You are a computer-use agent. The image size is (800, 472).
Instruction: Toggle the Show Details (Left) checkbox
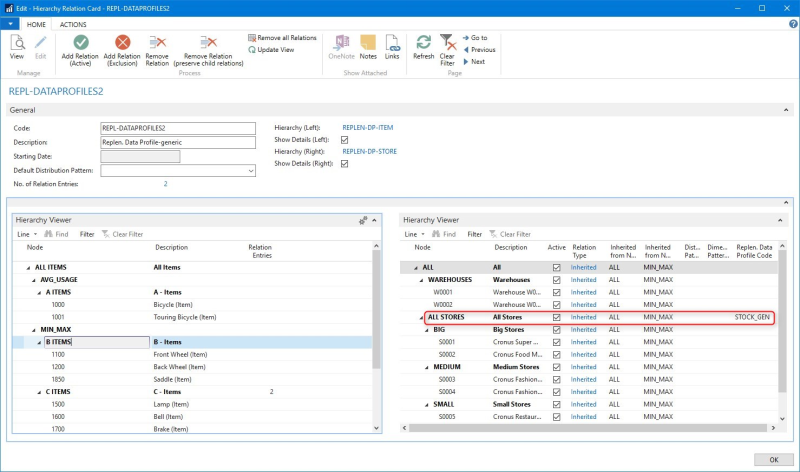(x=345, y=140)
